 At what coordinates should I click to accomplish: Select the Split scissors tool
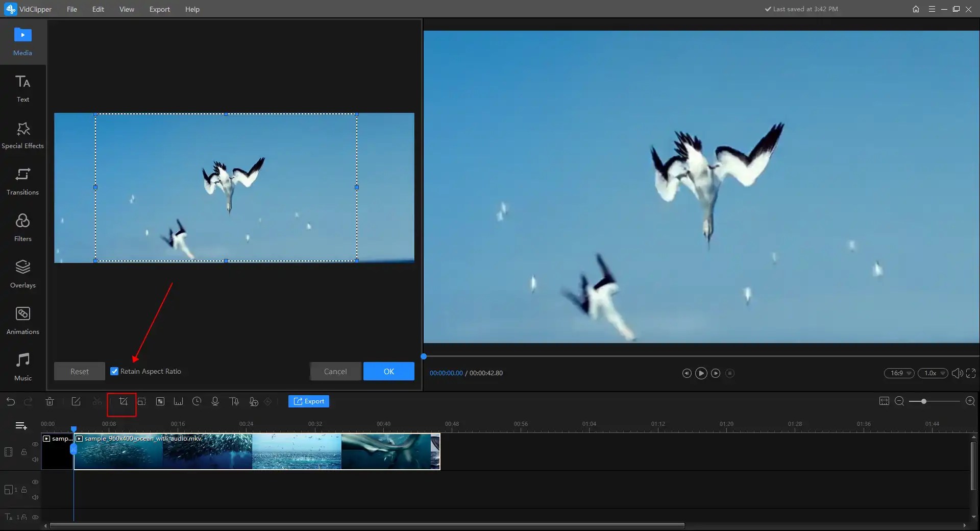[x=96, y=402]
